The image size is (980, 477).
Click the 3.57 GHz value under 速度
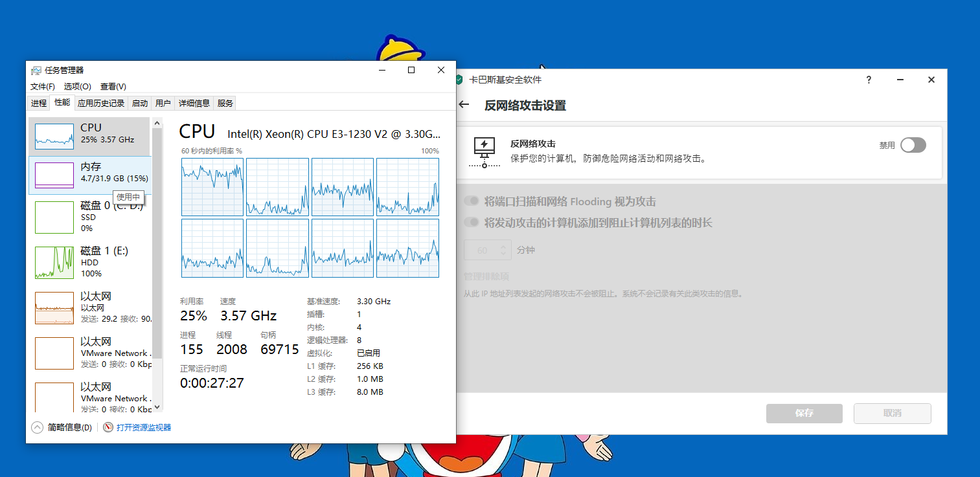pyautogui.click(x=249, y=316)
